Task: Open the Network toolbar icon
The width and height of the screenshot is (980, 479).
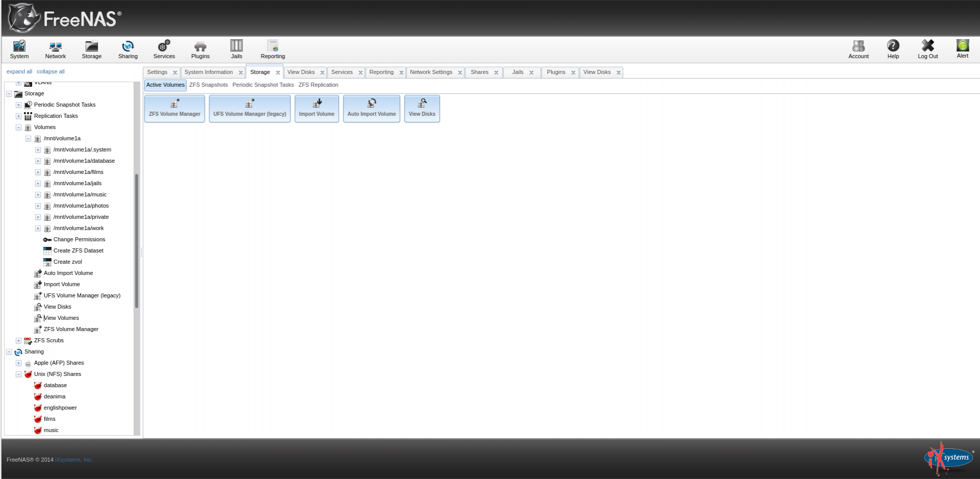Action: tap(55, 49)
